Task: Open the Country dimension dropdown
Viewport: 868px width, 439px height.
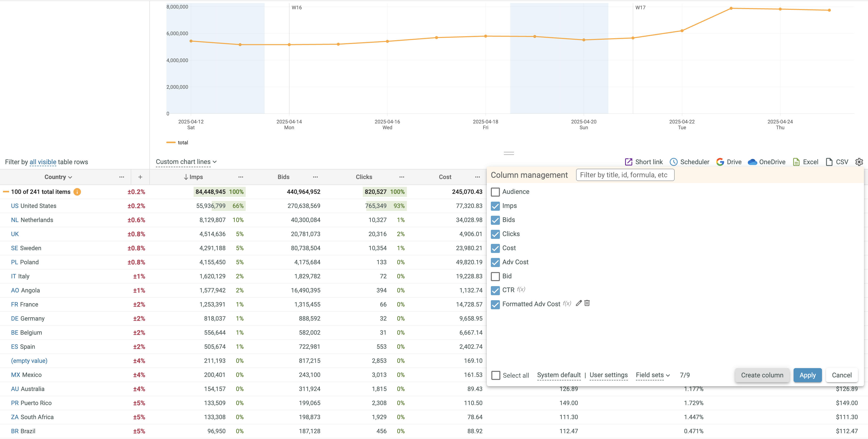Action: [x=58, y=177]
